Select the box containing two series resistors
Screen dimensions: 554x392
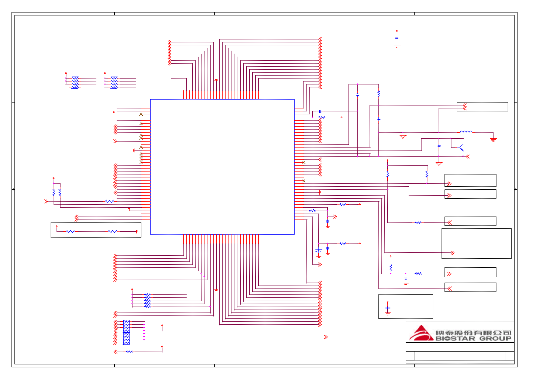coord(96,230)
